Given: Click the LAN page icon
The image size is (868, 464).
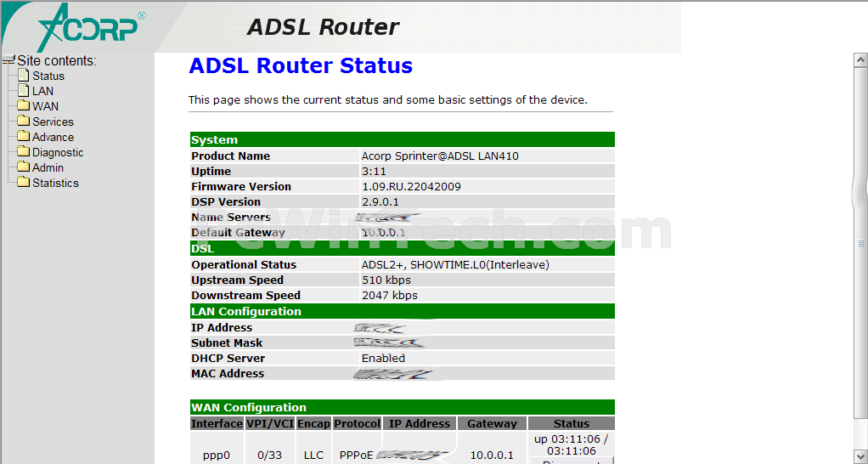Looking at the screenshot, I should coord(23,90).
